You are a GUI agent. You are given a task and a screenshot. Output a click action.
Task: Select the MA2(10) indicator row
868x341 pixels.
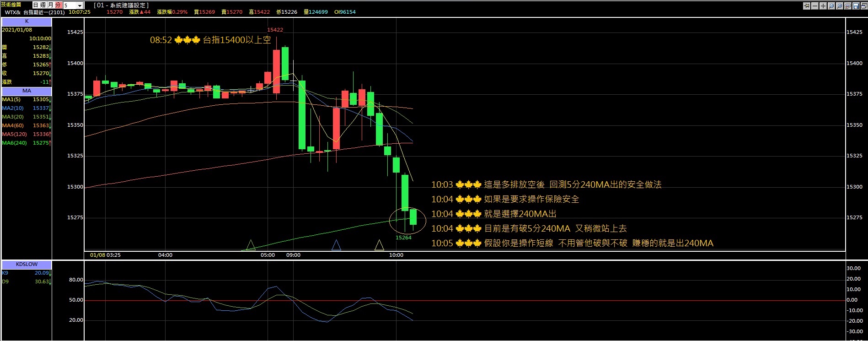(27, 108)
